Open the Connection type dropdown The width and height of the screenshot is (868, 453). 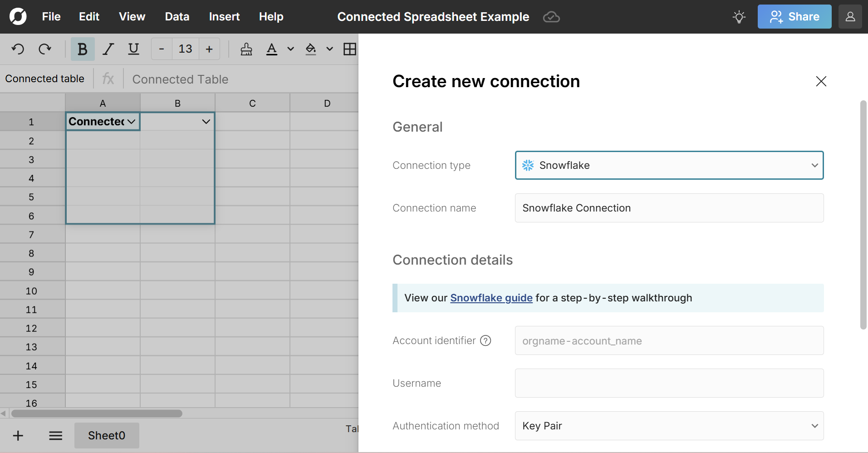pyautogui.click(x=669, y=165)
